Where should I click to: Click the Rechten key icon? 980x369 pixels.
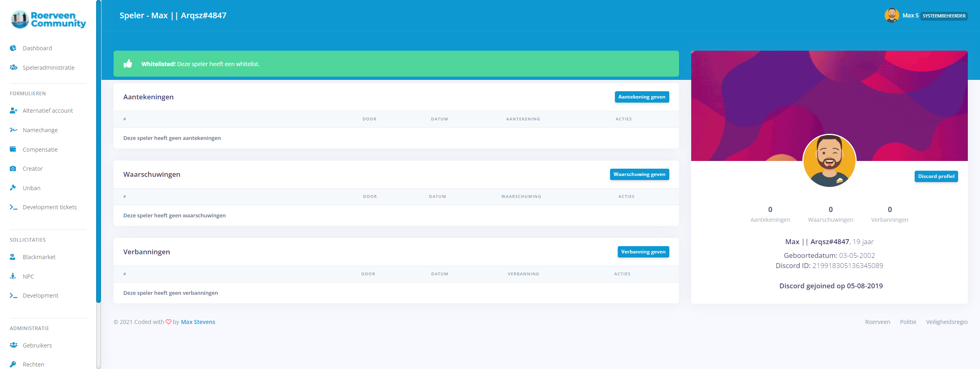tap(13, 364)
